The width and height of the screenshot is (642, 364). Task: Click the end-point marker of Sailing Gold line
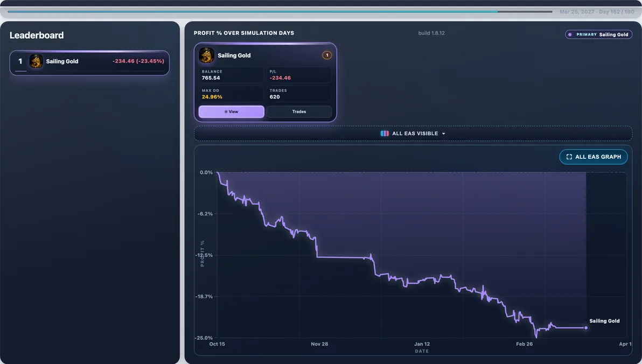coord(586,327)
